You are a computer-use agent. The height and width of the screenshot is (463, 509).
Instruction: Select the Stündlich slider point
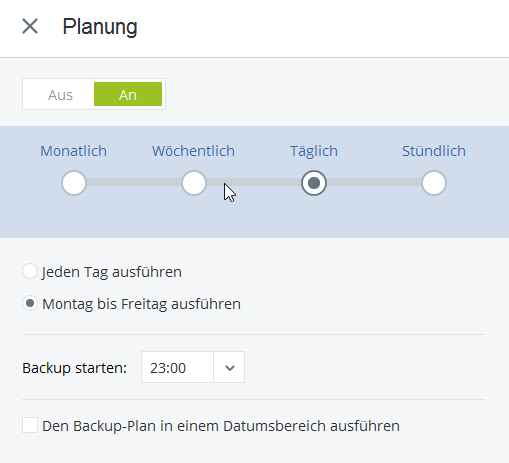click(434, 183)
